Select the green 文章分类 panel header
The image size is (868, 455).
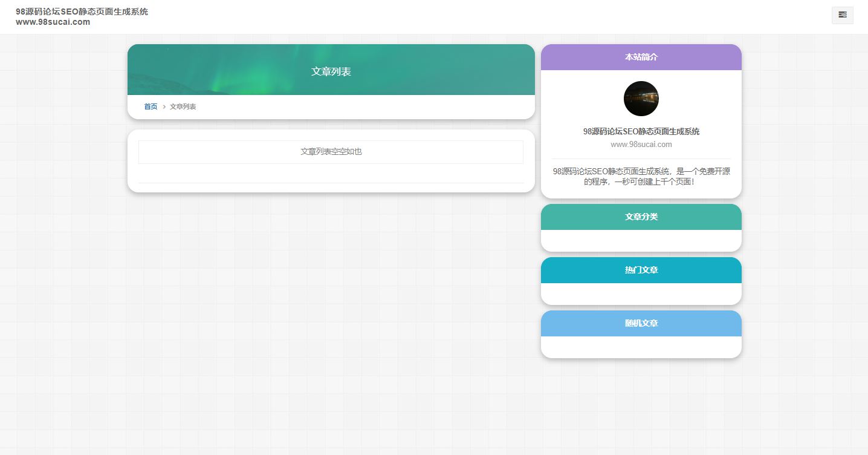click(641, 217)
